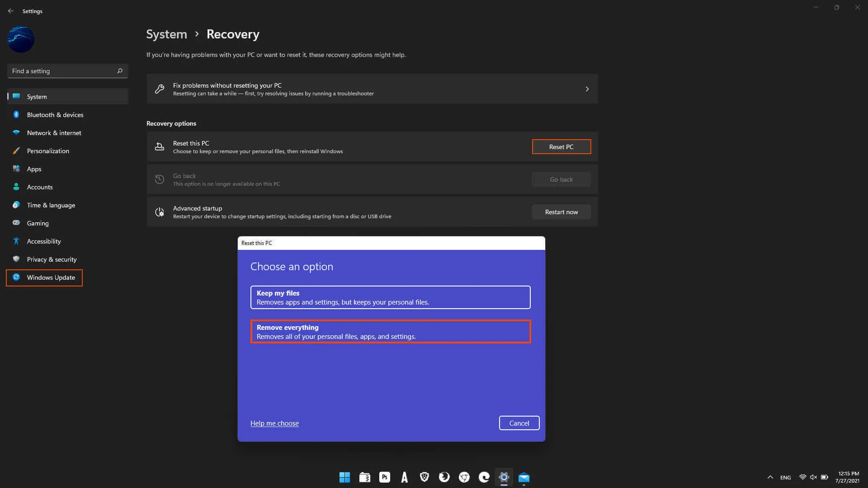This screenshot has height=488, width=868.
Task: Select Personalization settings
Action: [x=47, y=150]
